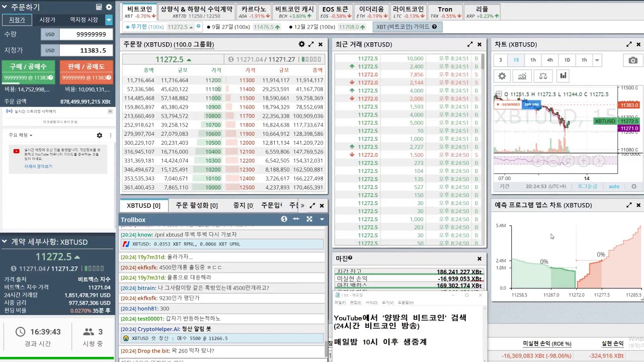
Task: Select the 역지정 시장 stop market tab
Action: [x=84, y=20]
